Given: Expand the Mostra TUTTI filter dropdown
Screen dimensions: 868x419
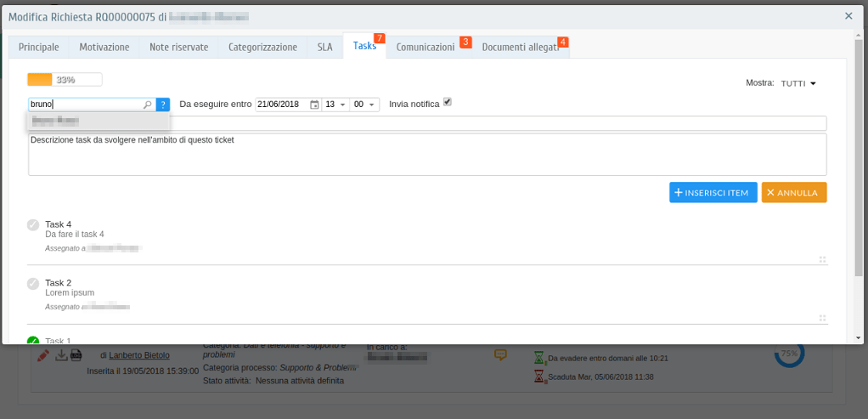Looking at the screenshot, I should (798, 83).
